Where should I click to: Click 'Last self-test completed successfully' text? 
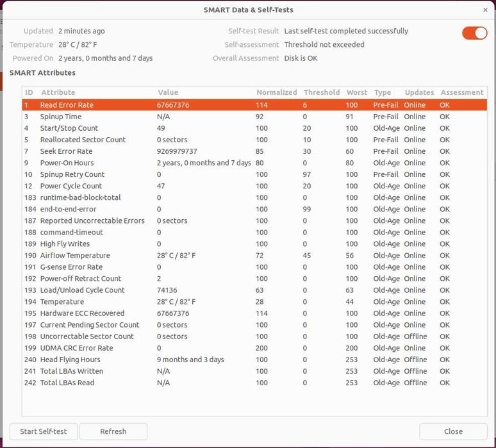(346, 31)
